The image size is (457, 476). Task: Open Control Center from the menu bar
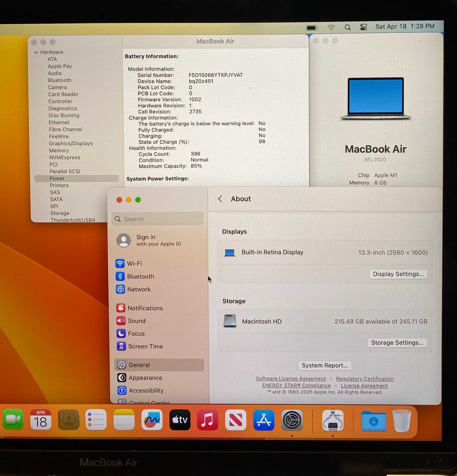(x=363, y=27)
